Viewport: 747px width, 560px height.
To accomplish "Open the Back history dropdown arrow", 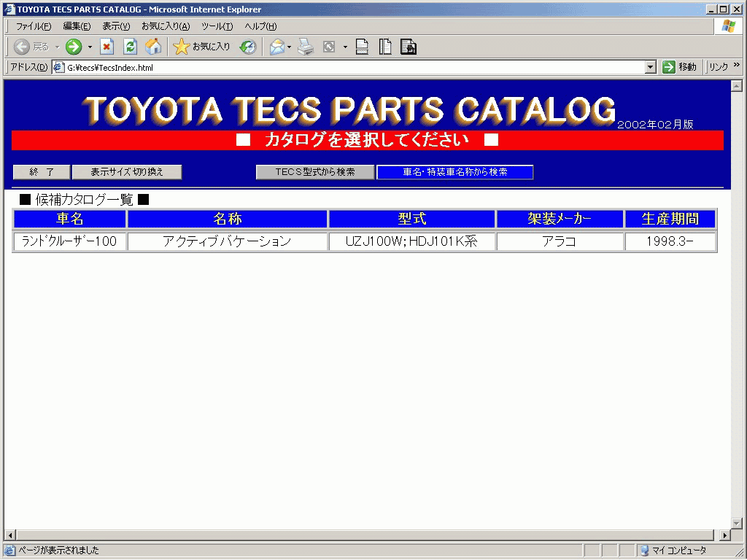I will coord(57,47).
